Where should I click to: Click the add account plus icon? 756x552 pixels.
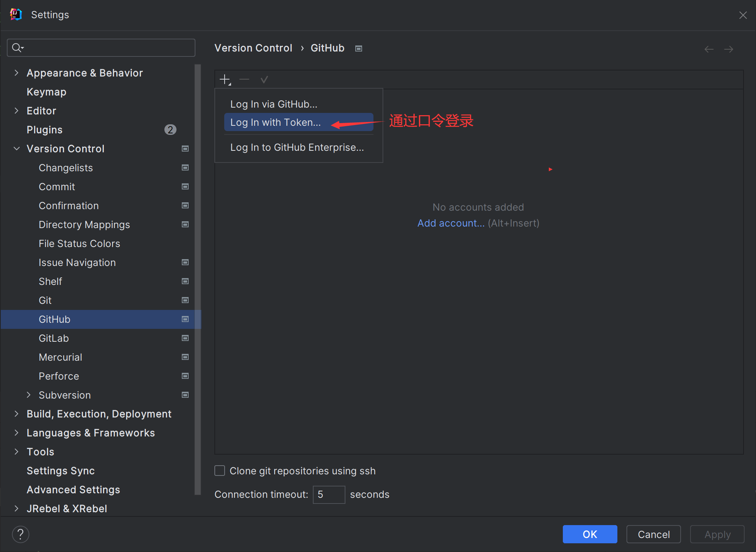(225, 80)
